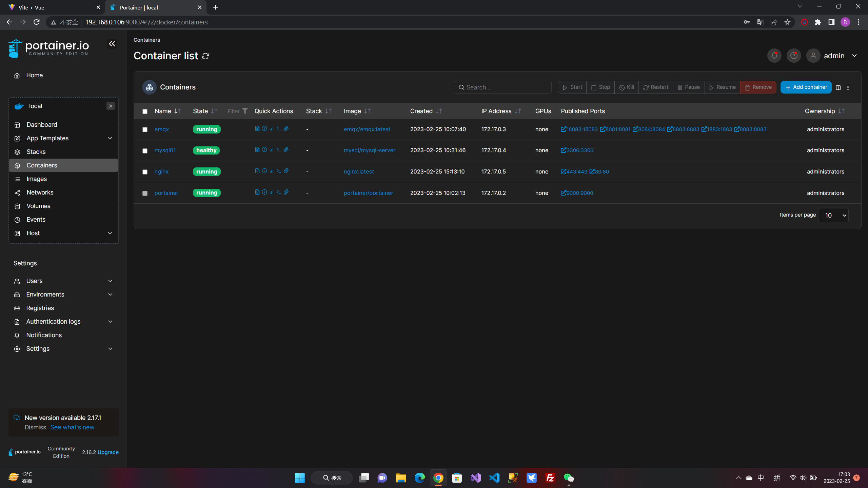Open the browser tab search chevron
Screen dimensions: 868x488
click(x=800, y=6)
